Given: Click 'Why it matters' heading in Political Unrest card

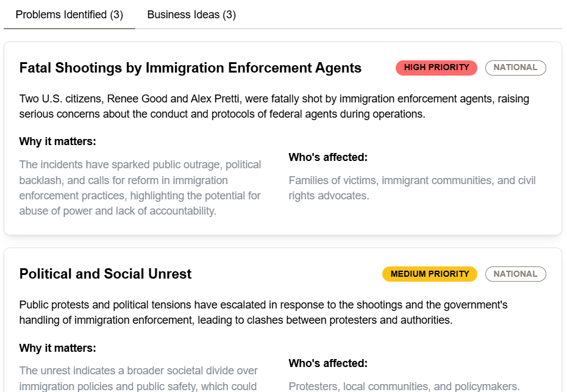Looking at the screenshot, I should tap(58, 349).
